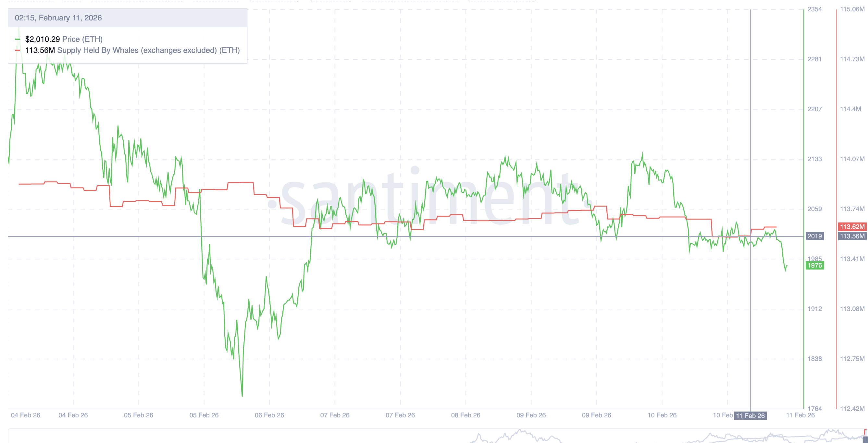Click the 06 Feb 26 date axis label
The height and width of the screenshot is (443, 868).
269,415
